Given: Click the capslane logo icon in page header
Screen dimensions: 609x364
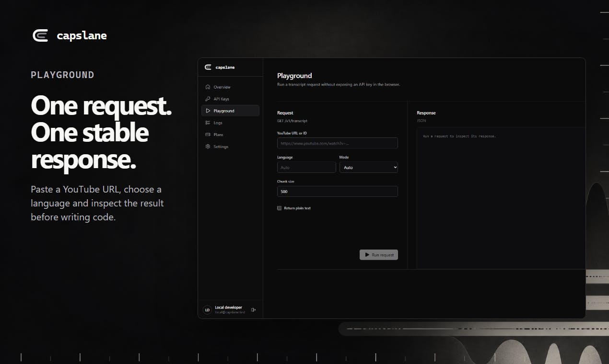Looking at the screenshot, I should [x=40, y=35].
